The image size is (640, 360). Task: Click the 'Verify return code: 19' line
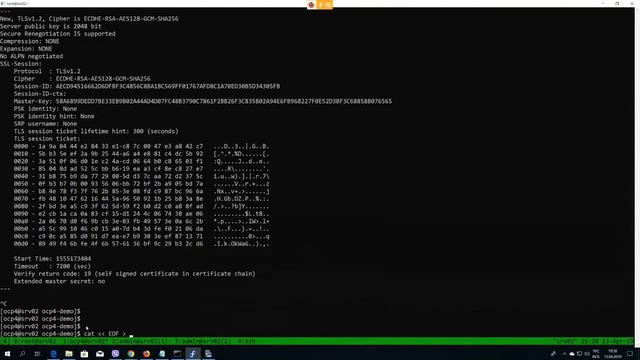(135, 274)
